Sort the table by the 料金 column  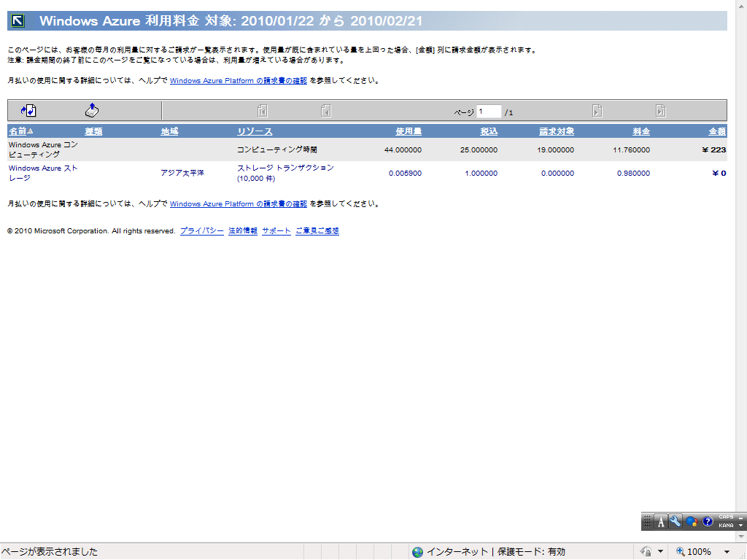tap(641, 131)
